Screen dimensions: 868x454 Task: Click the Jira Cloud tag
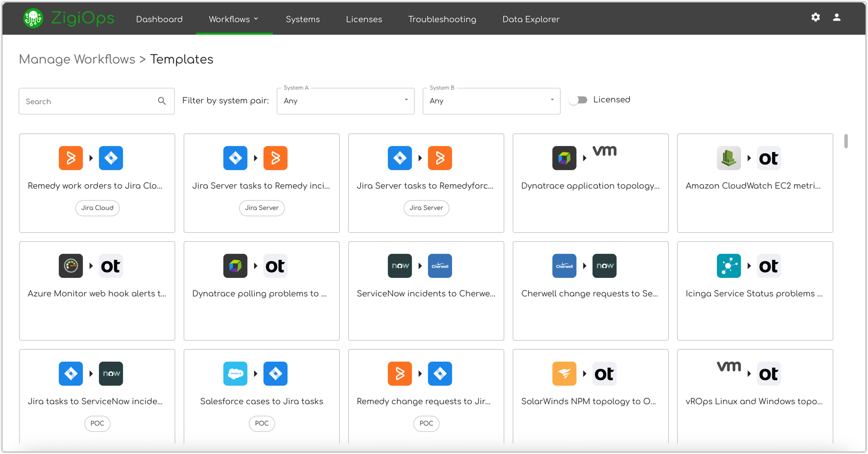(x=97, y=208)
